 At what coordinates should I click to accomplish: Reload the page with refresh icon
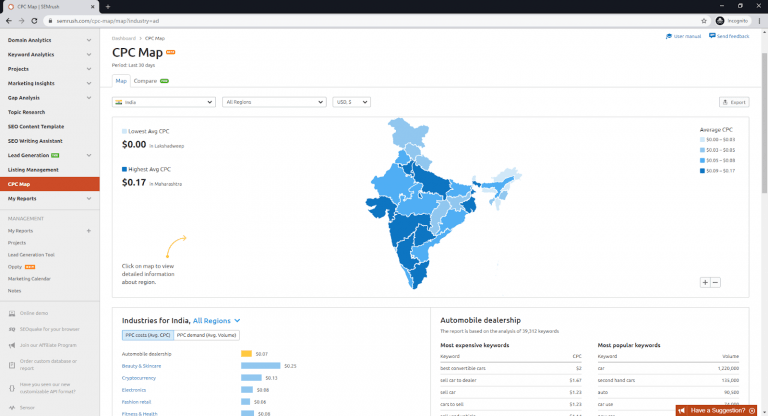(x=34, y=21)
